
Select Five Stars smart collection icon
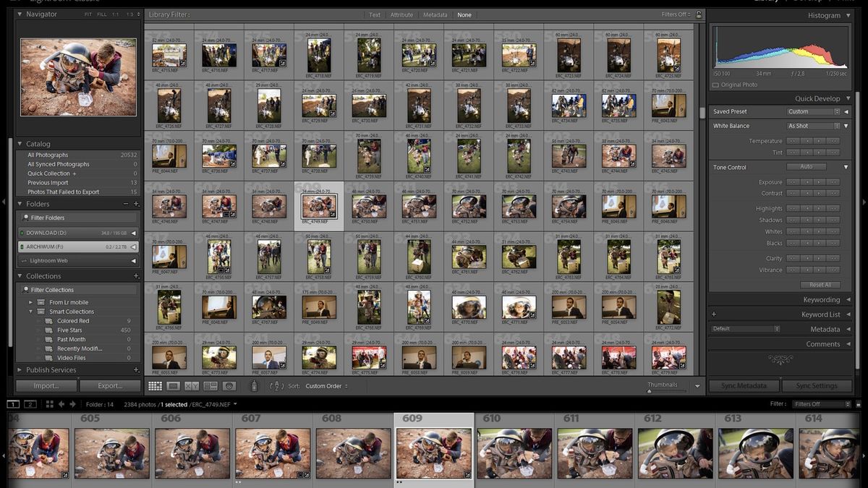49,330
